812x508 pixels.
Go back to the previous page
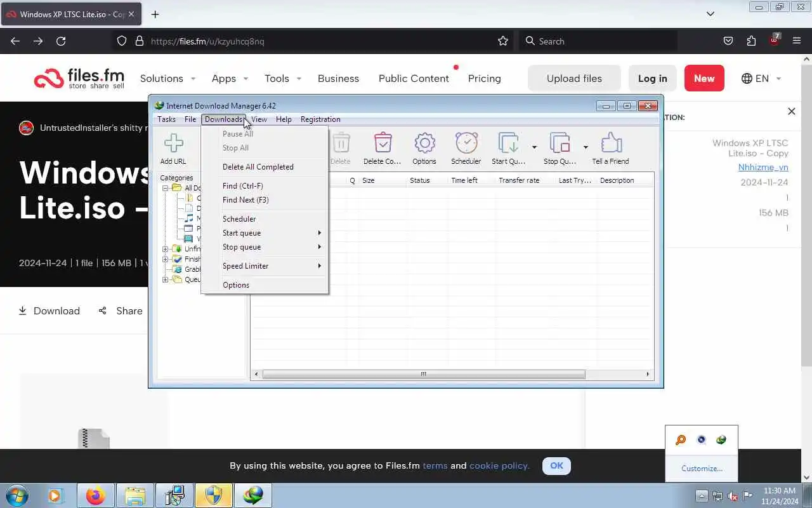tap(15, 41)
